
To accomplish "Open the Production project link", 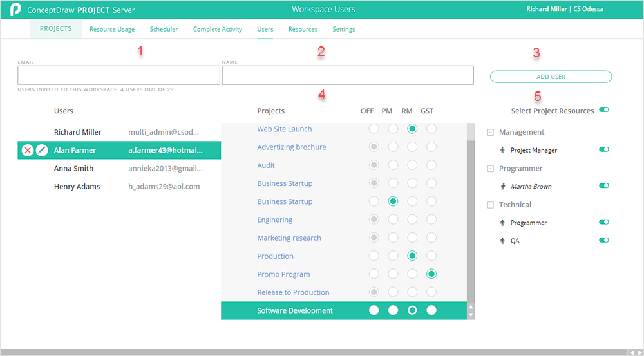I will point(275,256).
